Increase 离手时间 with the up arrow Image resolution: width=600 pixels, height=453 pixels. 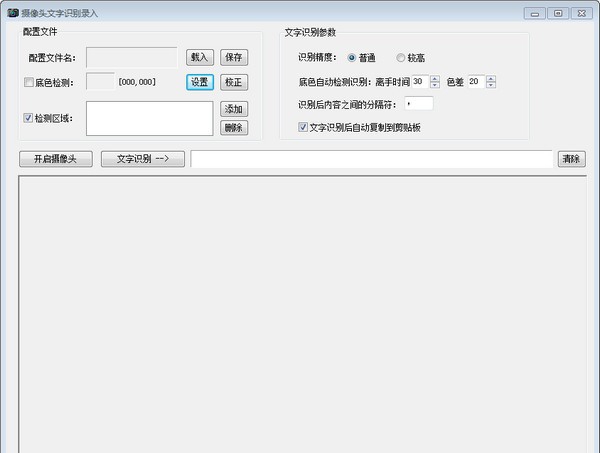(435, 78)
